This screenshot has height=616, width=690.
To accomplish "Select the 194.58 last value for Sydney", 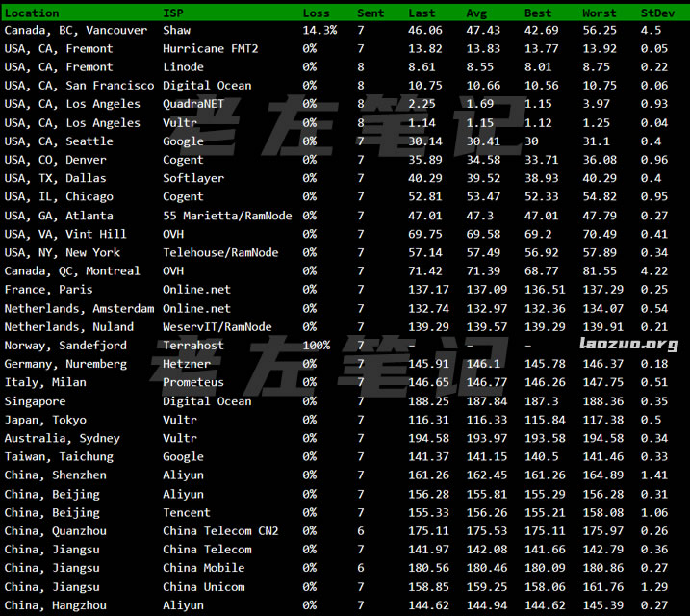I will click(428, 438).
